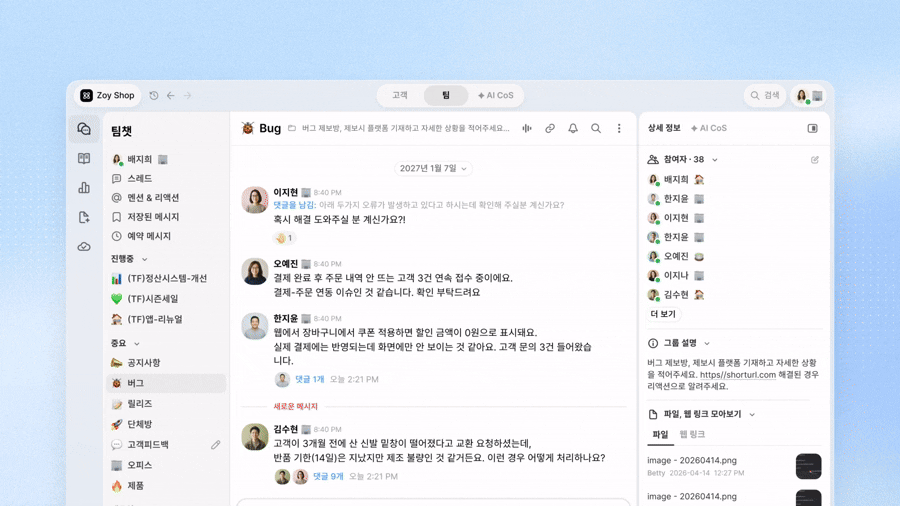
Task: Toggle notification bell for Bug channel
Action: click(x=573, y=129)
